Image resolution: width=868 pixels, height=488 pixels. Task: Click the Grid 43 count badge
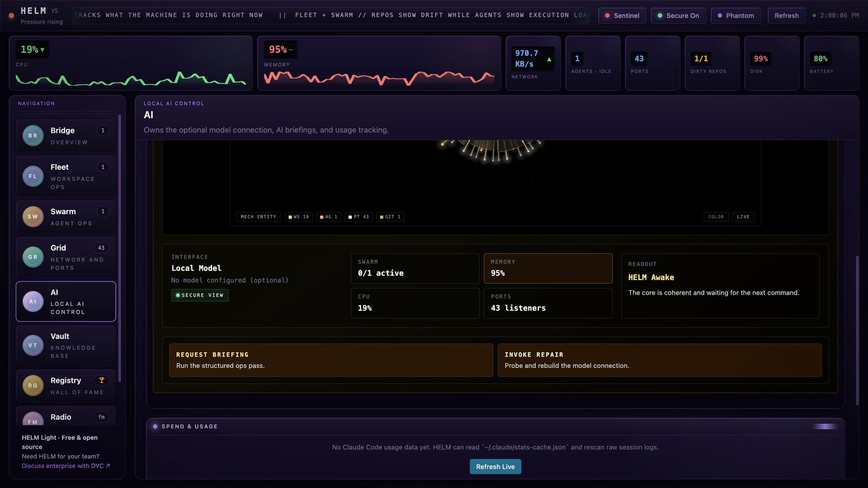click(101, 248)
